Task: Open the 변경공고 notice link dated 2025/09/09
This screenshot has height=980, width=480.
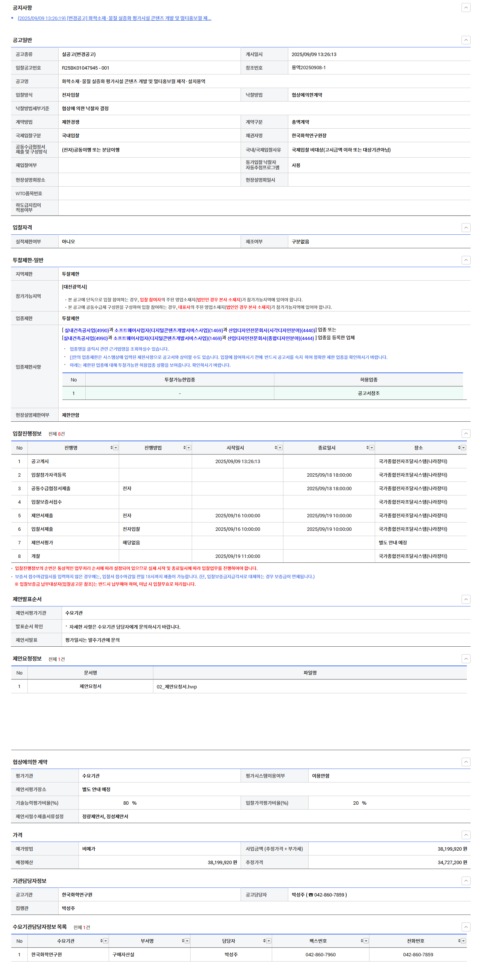Action: [x=114, y=18]
